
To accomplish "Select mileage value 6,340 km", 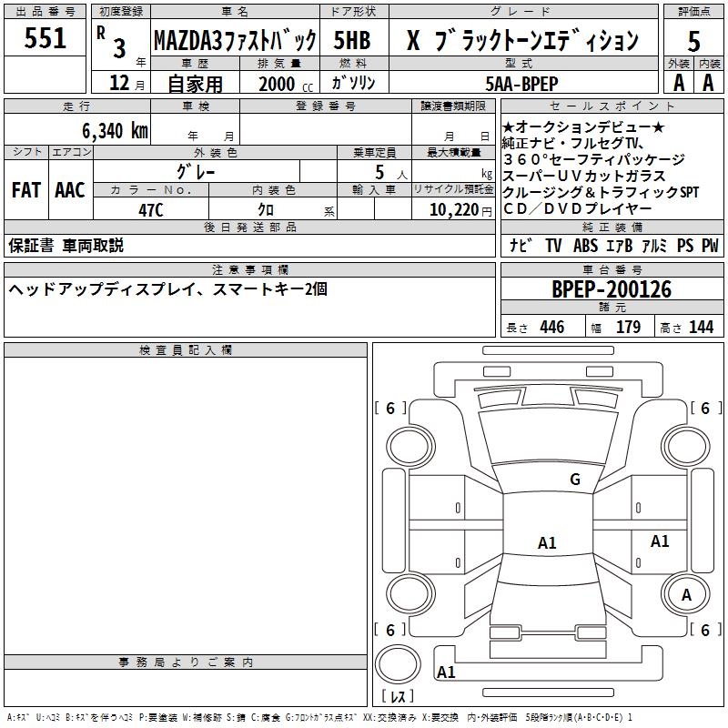I will tap(115, 130).
